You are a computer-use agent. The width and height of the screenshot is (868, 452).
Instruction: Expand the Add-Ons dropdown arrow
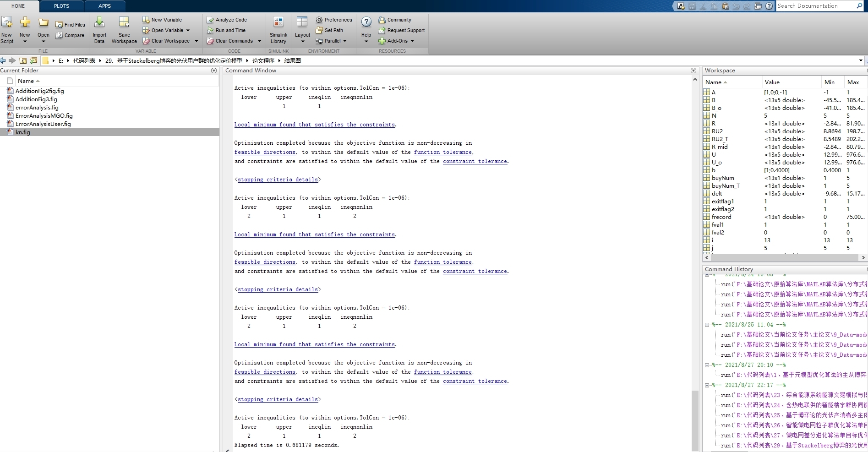pos(412,41)
